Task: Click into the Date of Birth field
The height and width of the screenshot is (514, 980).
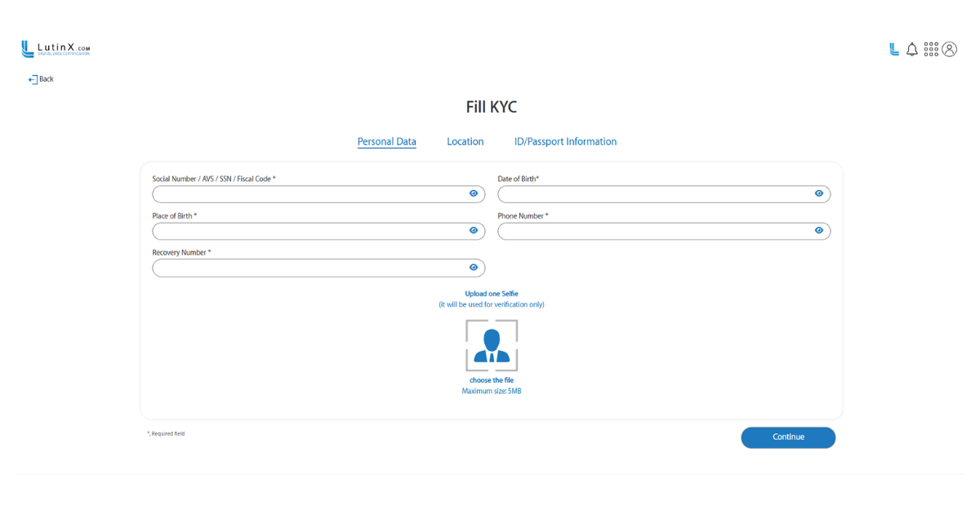Action: coord(653,194)
